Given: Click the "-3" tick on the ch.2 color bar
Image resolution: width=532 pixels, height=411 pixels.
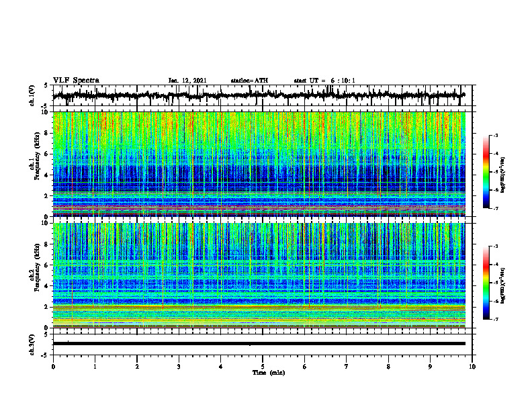Looking at the screenshot, I should click(x=496, y=246).
